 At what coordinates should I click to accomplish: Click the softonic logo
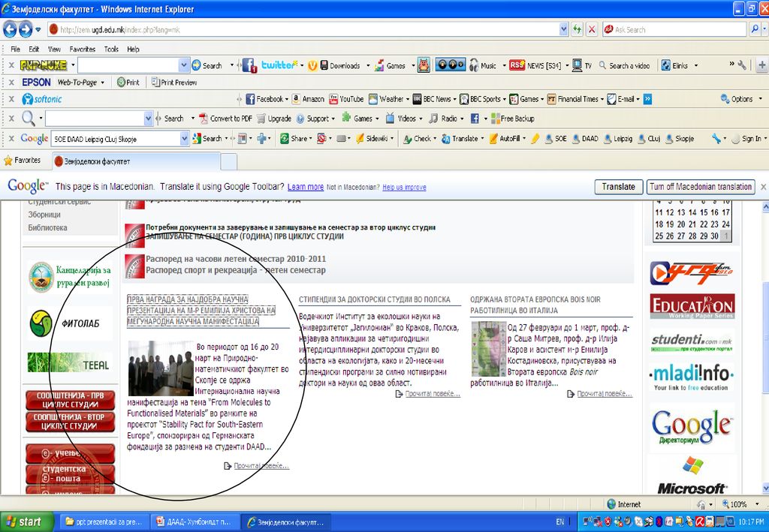point(42,99)
